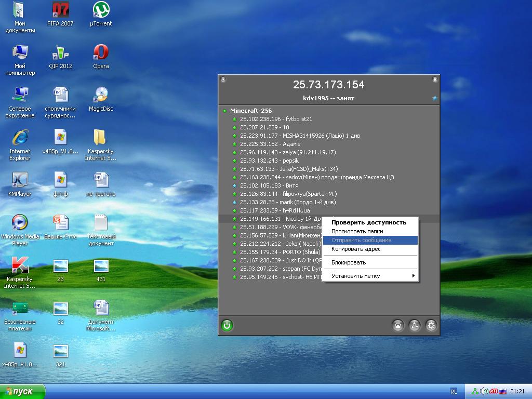The width and height of the screenshot is (532, 399).
Task: Click the green Hamachi power button
Action: click(227, 326)
